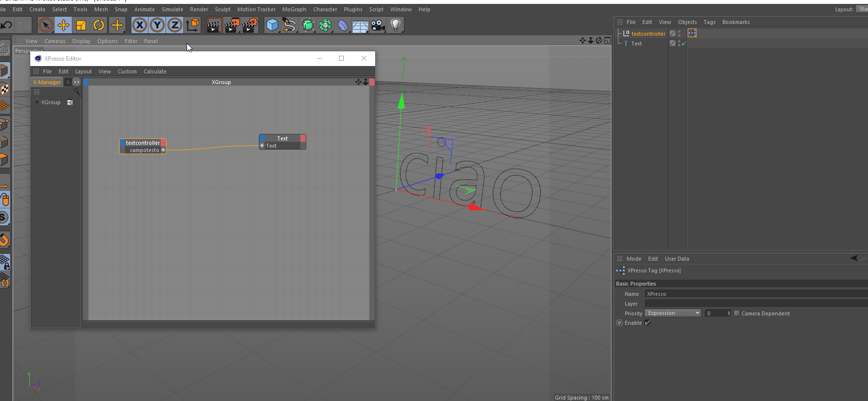Toggle the Z axis lock
Screen dimensions: 868x401
click(x=175, y=25)
